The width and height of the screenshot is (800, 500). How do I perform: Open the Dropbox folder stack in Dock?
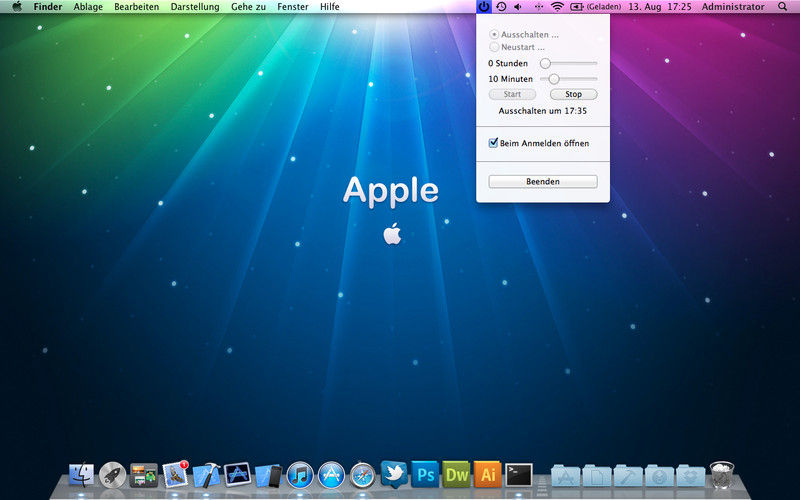point(691,476)
